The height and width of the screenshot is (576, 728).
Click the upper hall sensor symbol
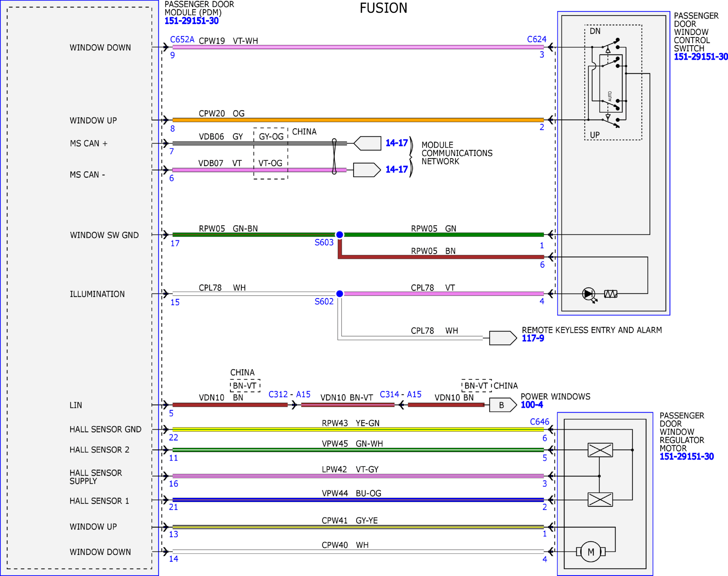pyautogui.click(x=600, y=450)
